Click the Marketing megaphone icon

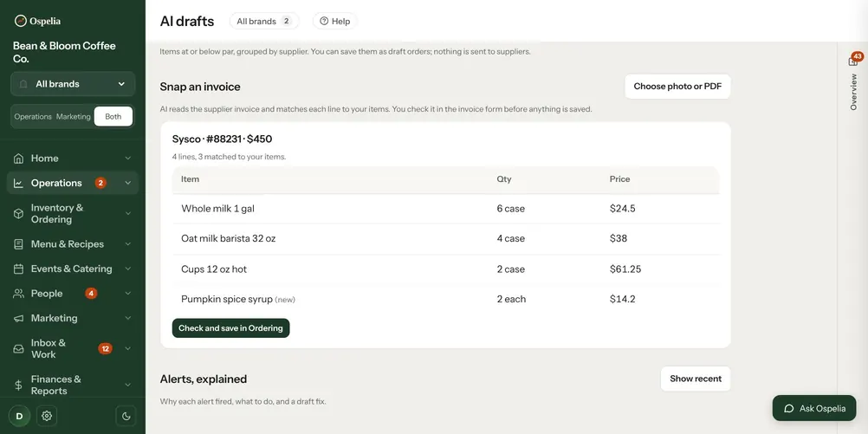pyautogui.click(x=18, y=318)
